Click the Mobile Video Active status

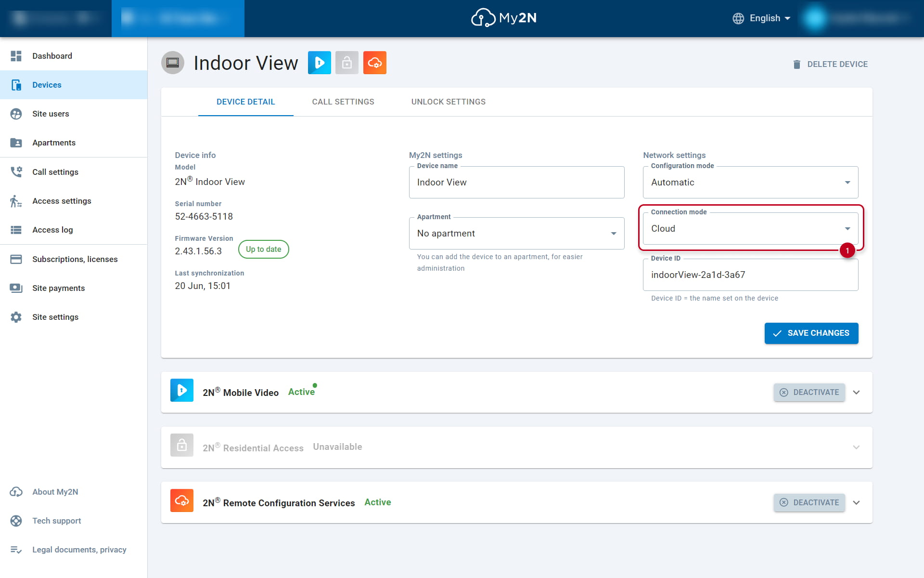[x=302, y=392]
